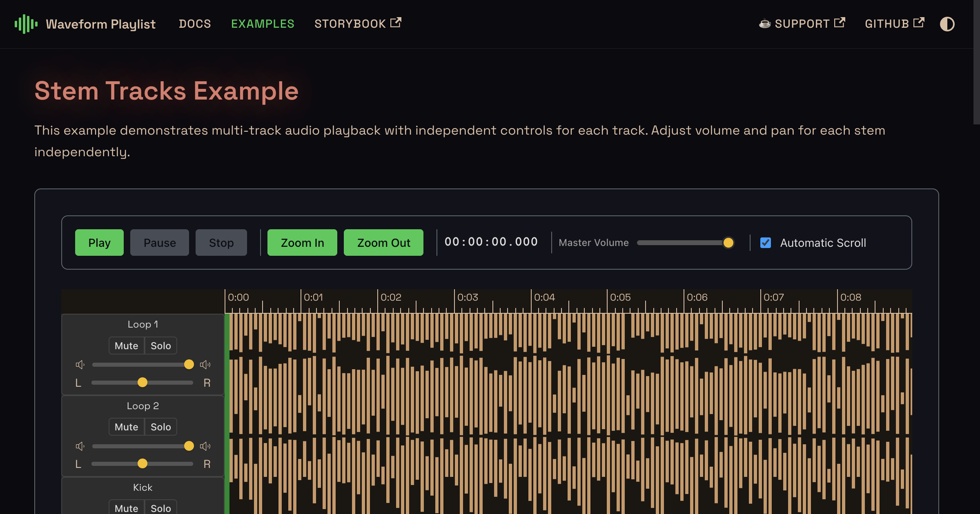Disable the Automatic Scroll checkbox
The width and height of the screenshot is (980, 514).
click(x=766, y=243)
